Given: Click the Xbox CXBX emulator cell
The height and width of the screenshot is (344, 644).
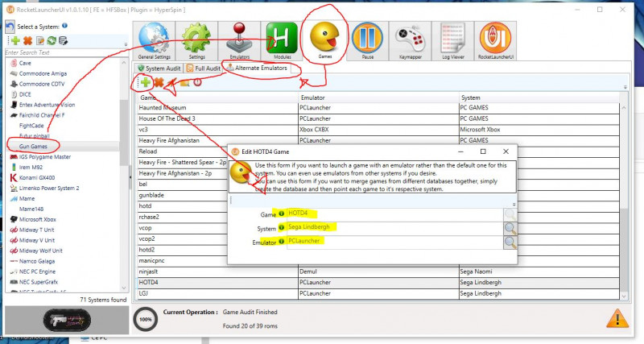Looking at the screenshot, I should tap(378, 130).
